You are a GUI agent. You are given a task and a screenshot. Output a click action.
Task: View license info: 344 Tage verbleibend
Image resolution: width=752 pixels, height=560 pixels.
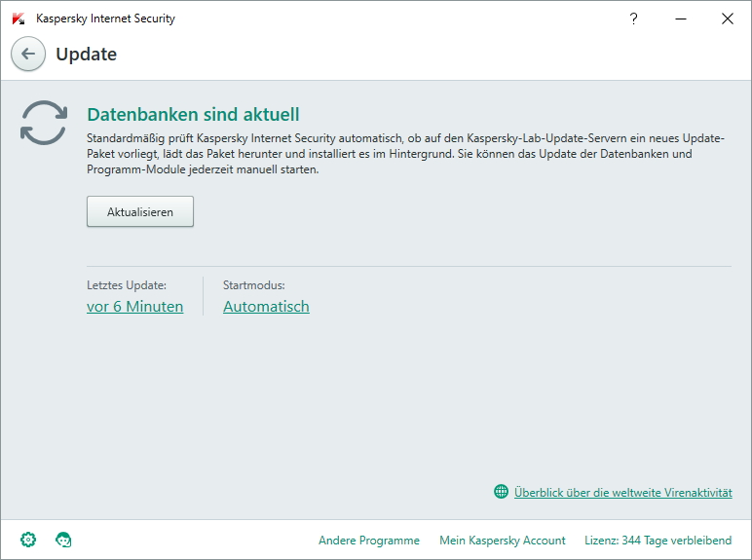click(658, 541)
